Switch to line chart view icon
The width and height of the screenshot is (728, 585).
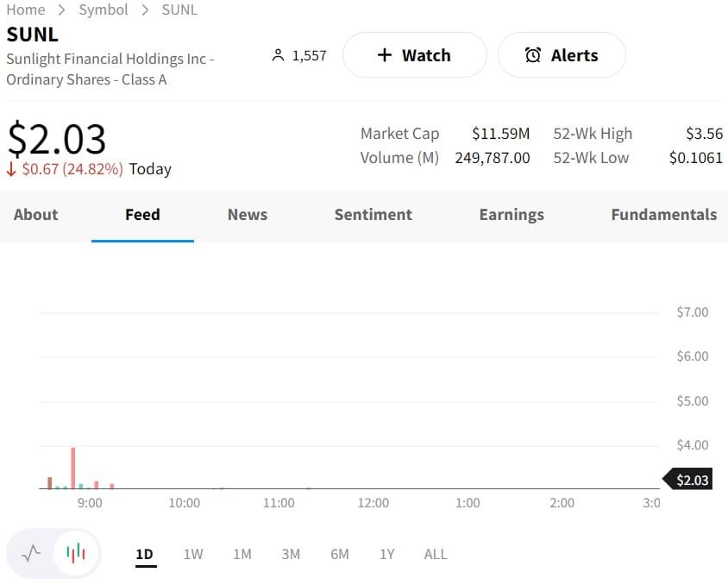click(x=31, y=553)
